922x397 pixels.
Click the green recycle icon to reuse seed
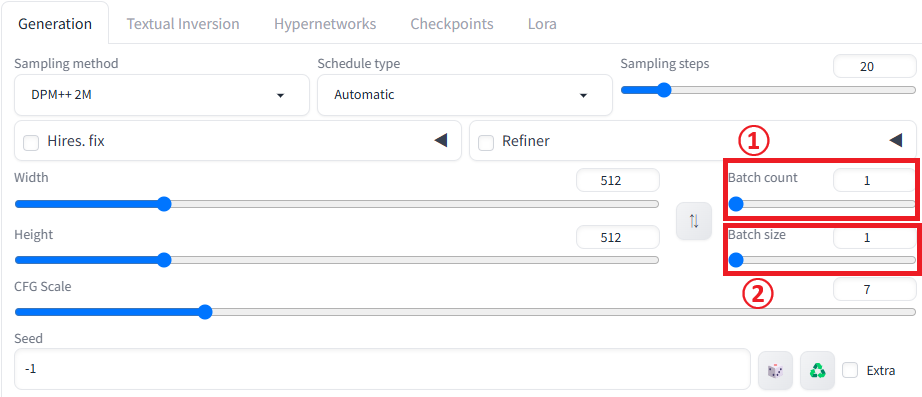tap(817, 371)
